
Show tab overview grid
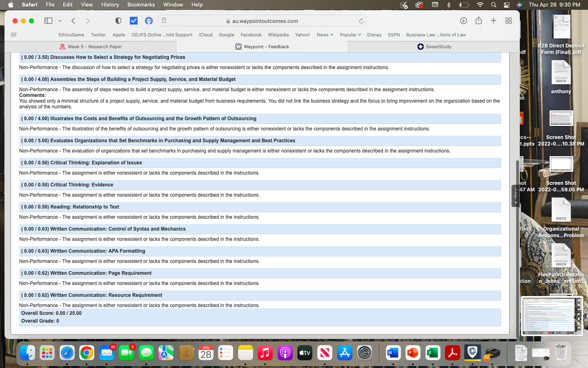click(x=508, y=20)
